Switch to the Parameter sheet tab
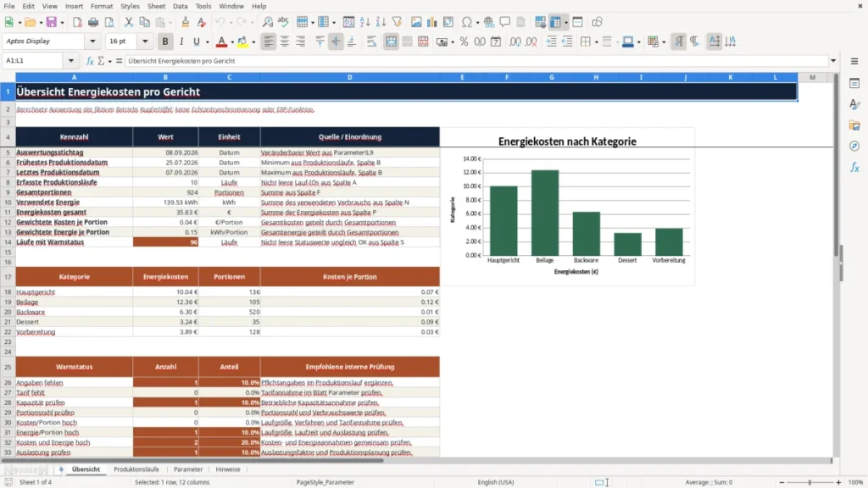The width and height of the screenshot is (868, 488). (188, 469)
